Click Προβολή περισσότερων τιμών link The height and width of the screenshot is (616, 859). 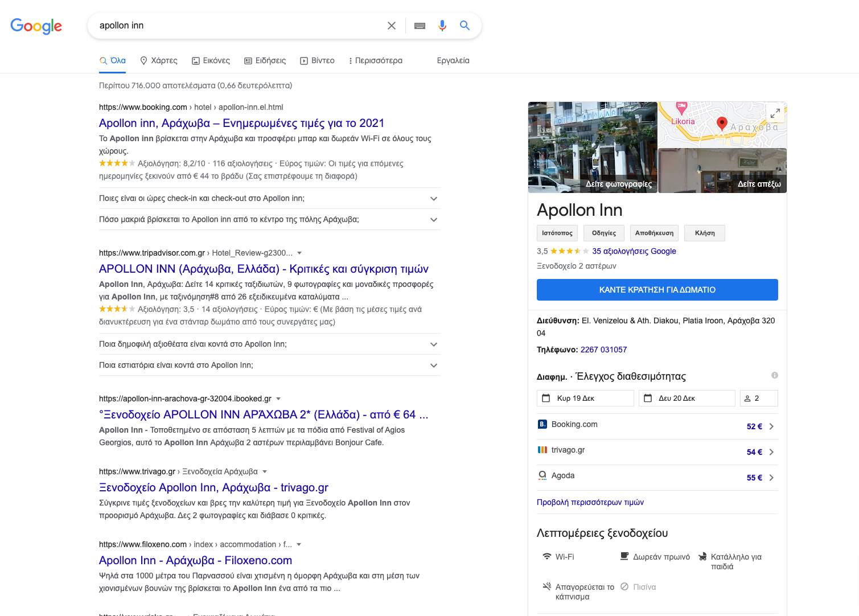590,502
